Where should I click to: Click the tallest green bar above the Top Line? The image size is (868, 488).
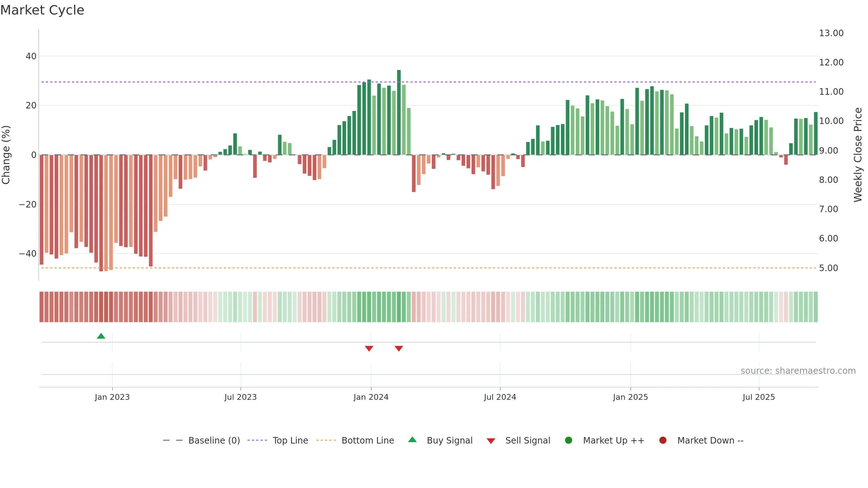(x=399, y=112)
